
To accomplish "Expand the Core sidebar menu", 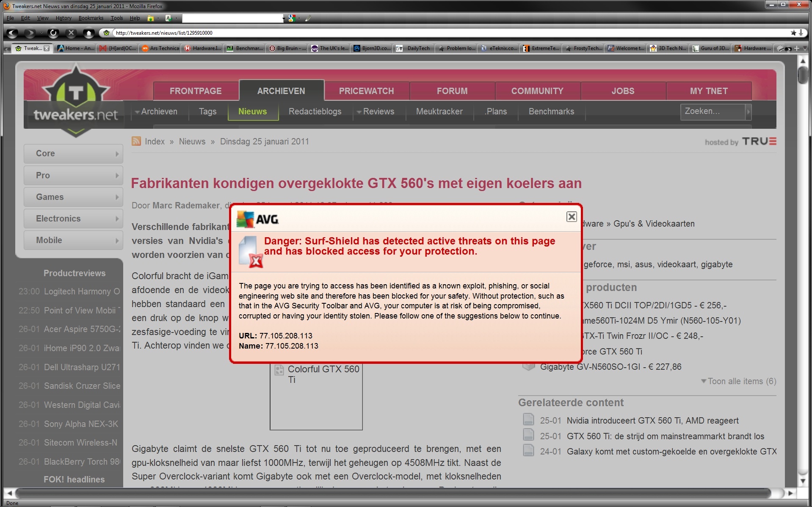I will pos(73,153).
